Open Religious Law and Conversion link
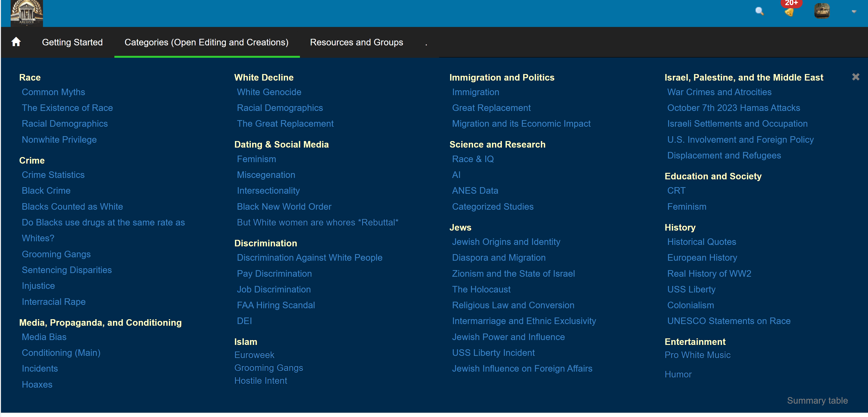This screenshot has width=868, height=417. (x=513, y=305)
